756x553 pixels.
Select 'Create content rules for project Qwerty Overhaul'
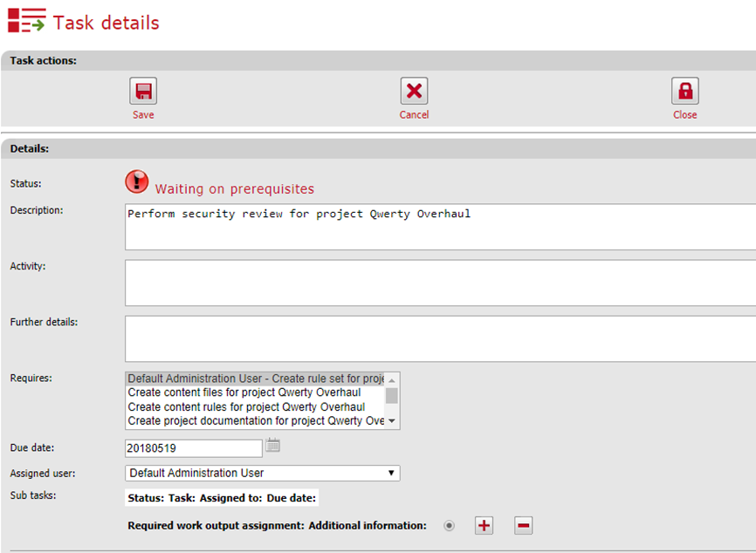pyautogui.click(x=246, y=406)
